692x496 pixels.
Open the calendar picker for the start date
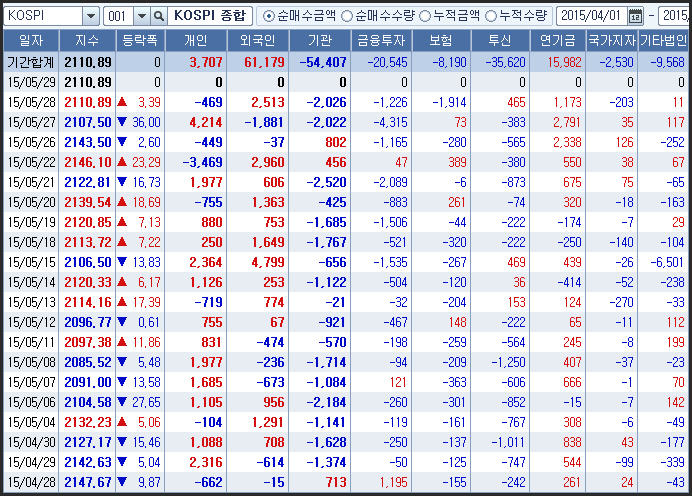coord(635,16)
